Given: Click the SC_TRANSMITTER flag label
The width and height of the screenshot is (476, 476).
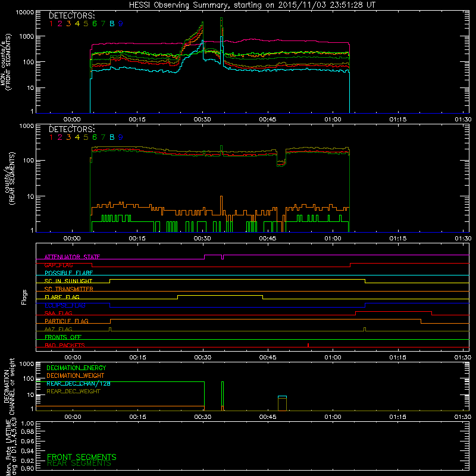Looking at the screenshot, I should (x=68, y=289).
